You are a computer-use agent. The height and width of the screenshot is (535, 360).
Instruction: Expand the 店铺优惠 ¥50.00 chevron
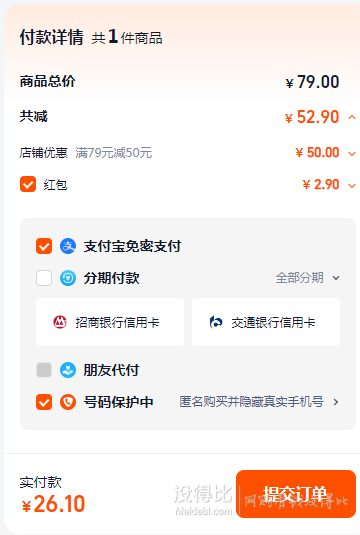[352, 154]
